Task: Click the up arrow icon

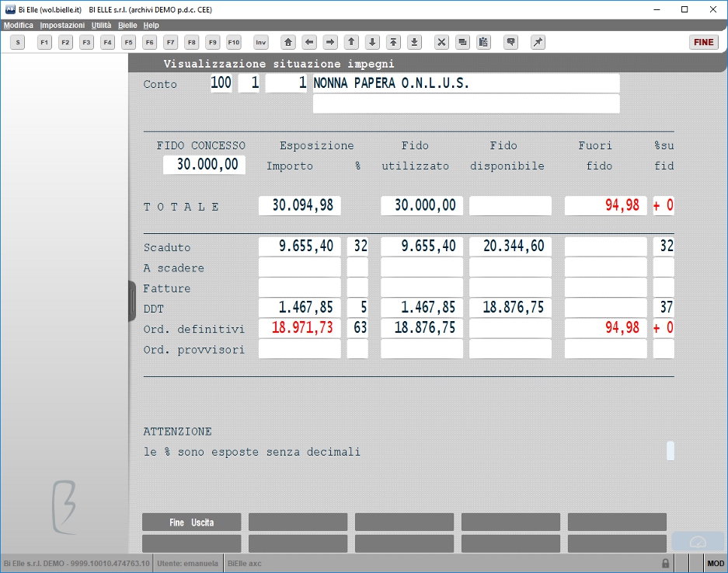Action: pyautogui.click(x=351, y=42)
